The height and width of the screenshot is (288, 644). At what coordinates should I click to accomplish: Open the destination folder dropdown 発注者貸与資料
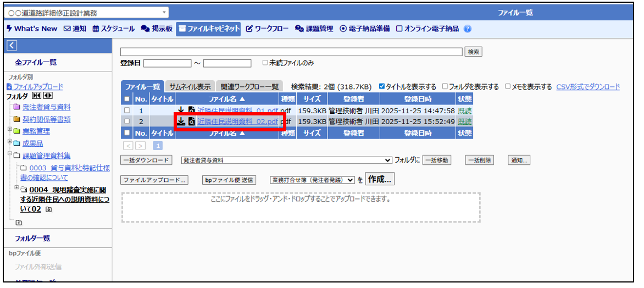coord(286,160)
